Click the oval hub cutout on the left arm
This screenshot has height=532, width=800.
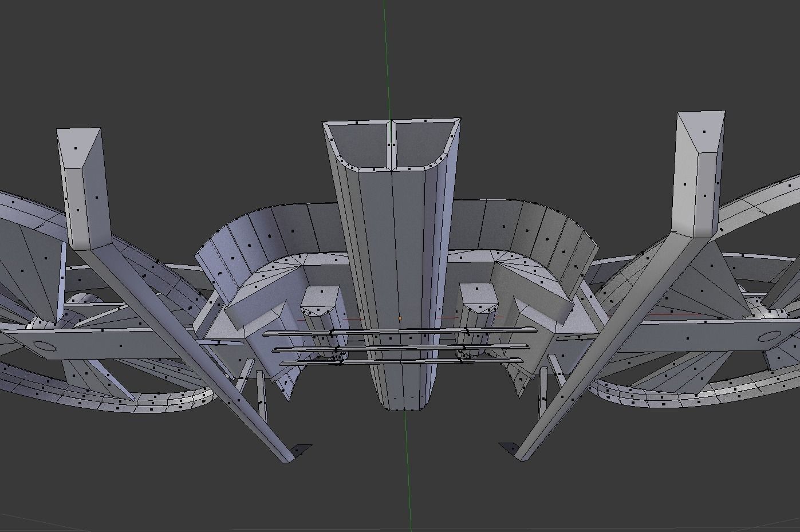(x=44, y=346)
